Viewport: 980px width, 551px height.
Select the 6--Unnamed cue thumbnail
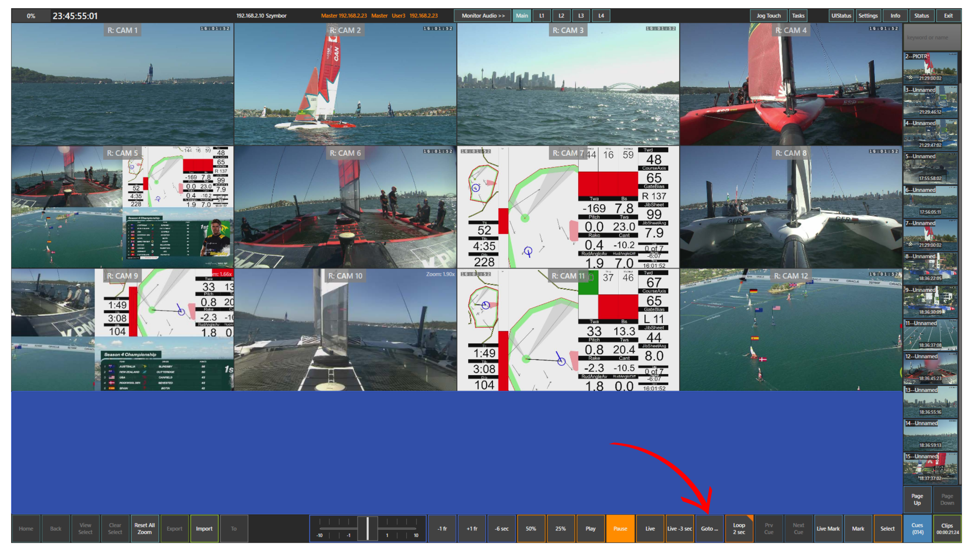pos(930,201)
